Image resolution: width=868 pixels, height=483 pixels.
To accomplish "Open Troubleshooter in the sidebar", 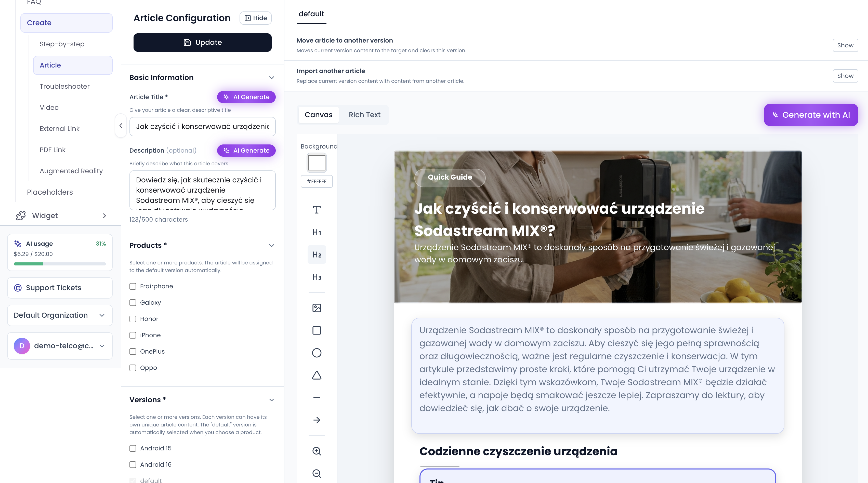I will (64, 86).
